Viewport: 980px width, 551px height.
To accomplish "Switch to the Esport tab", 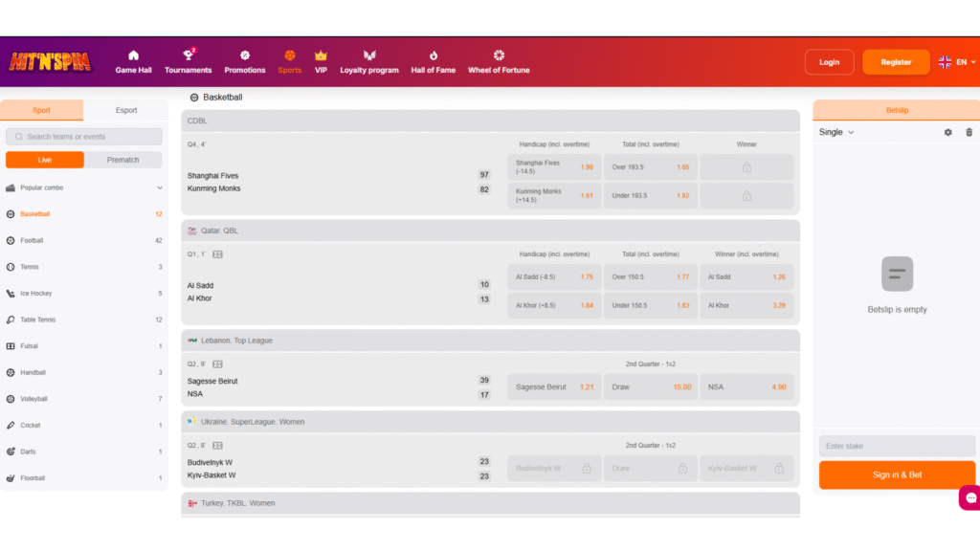I will (x=126, y=110).
